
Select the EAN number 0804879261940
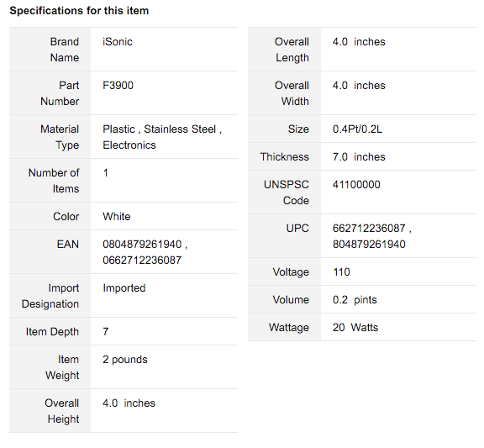point(142,245)
